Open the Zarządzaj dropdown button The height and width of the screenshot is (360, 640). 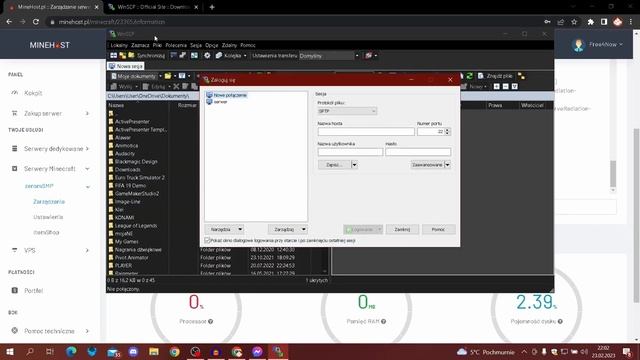click(288, 229)
